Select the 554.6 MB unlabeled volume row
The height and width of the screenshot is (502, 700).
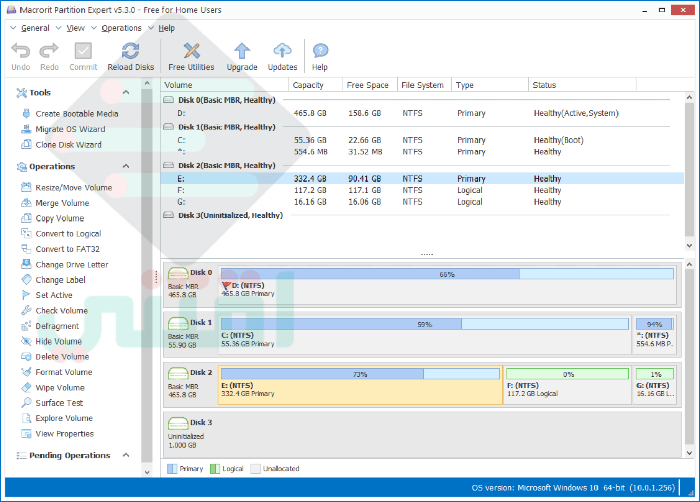(x=422, y=152)
